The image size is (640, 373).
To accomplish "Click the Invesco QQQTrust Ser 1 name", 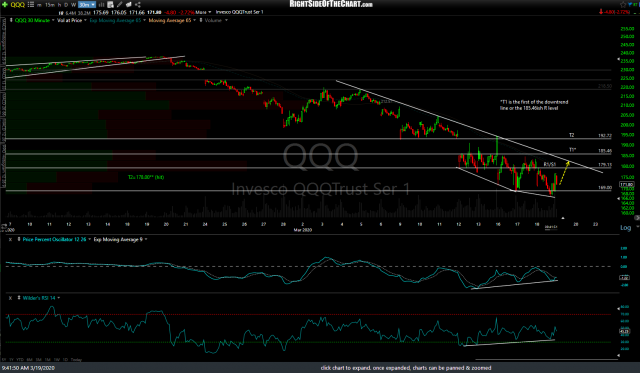I will tap(240, 12).
